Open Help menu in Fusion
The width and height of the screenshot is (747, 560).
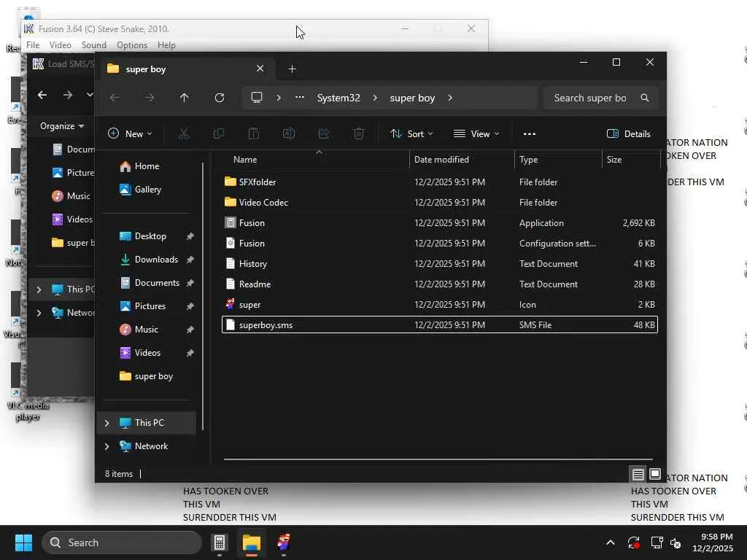coord(167,45)
